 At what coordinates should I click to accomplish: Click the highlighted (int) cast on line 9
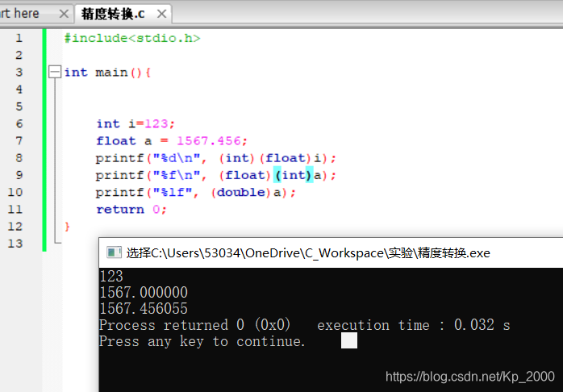[294, 175]
